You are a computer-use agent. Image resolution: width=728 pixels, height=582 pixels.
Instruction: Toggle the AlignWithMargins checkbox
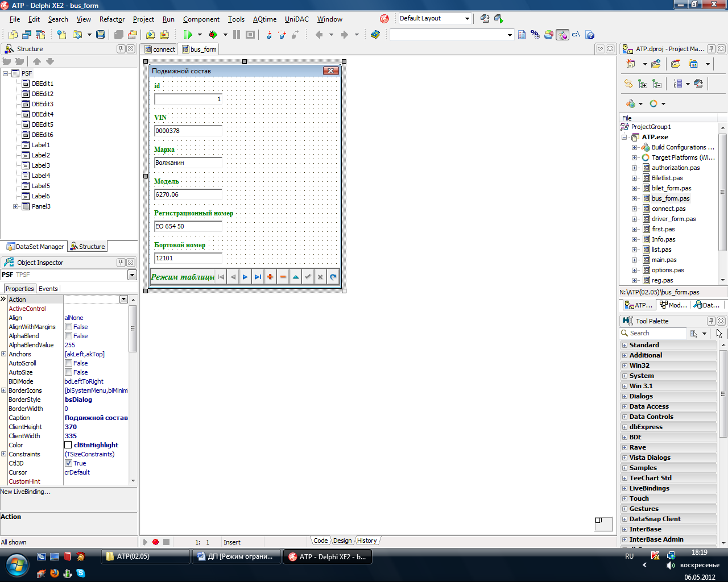point(68,327)
